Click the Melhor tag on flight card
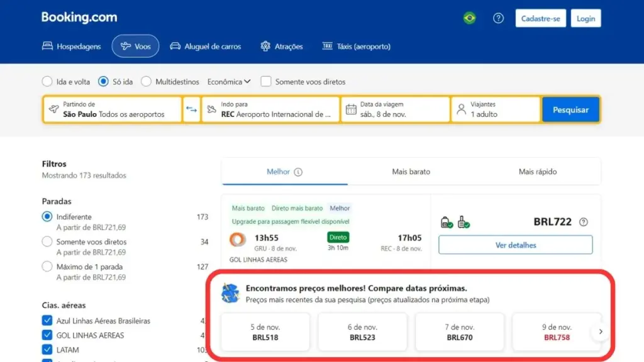 (340, 208)
